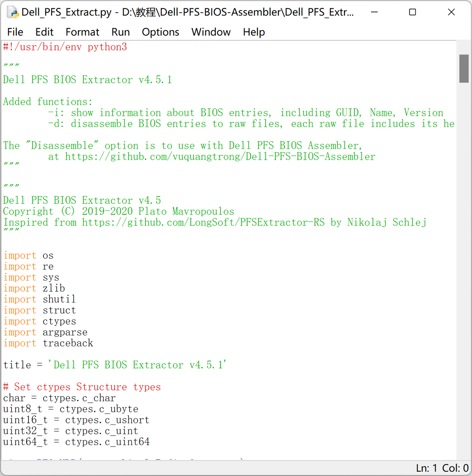The width and height of the screenshot is (472, 476).
Task: Click the 'uint16_t = ctypes.c_ushort' line
Action: pyautogui.click(x=76, y=420)
